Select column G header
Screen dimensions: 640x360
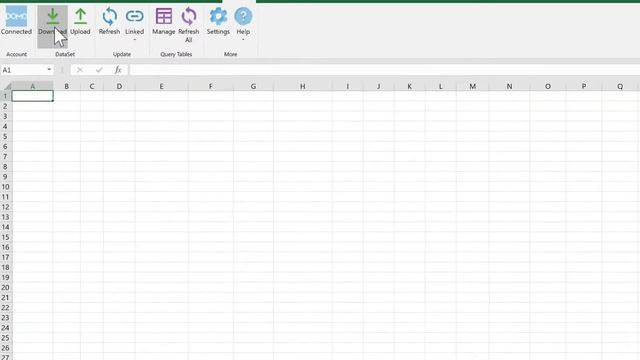coord(253,86)
